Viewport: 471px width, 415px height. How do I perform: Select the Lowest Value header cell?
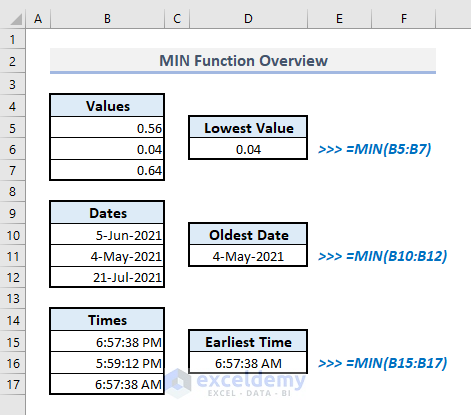coord(248,128)
